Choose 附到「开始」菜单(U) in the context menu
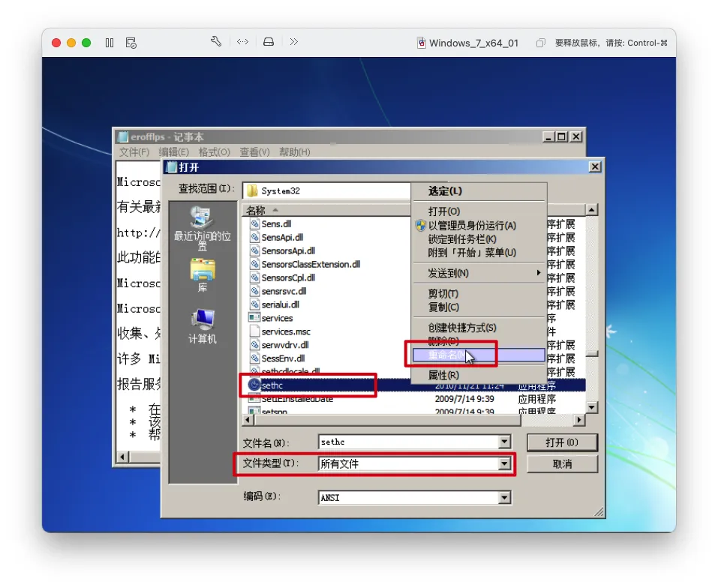The height and width of the screenshot is (588, 718). (x=479, y=253)
